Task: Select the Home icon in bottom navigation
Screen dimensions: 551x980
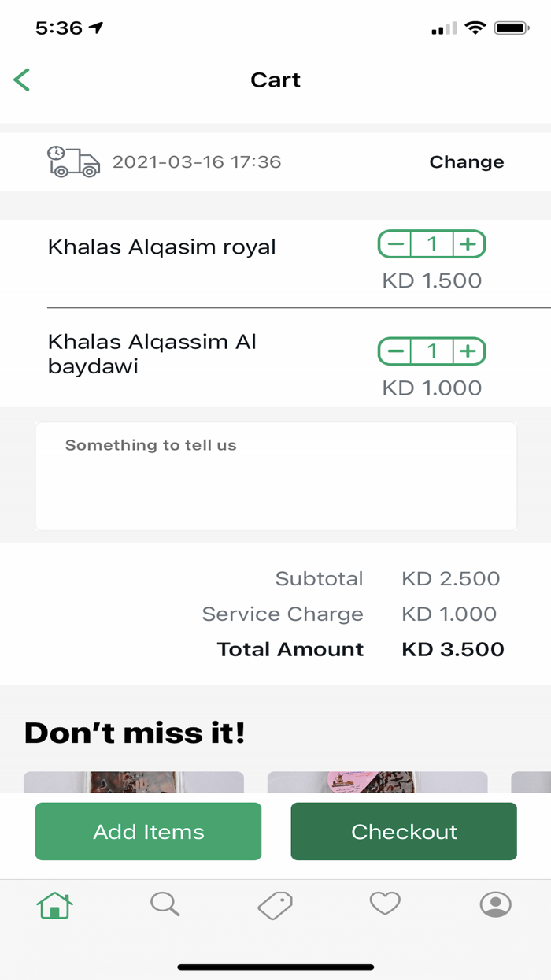Action: pyautogui.click(x=54, y=905)
